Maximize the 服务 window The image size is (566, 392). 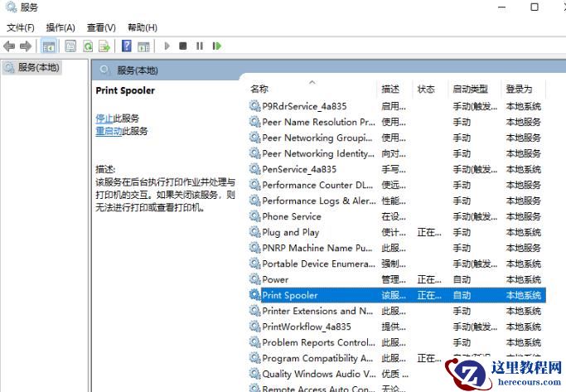pyautogui.click(x=535, y=7)
